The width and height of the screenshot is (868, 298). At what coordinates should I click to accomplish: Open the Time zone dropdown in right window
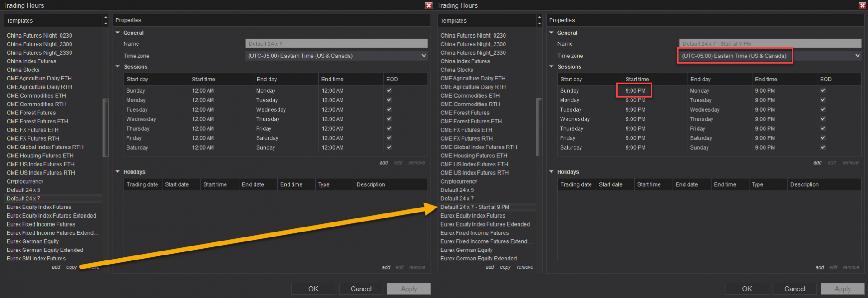tap(770, 56)
